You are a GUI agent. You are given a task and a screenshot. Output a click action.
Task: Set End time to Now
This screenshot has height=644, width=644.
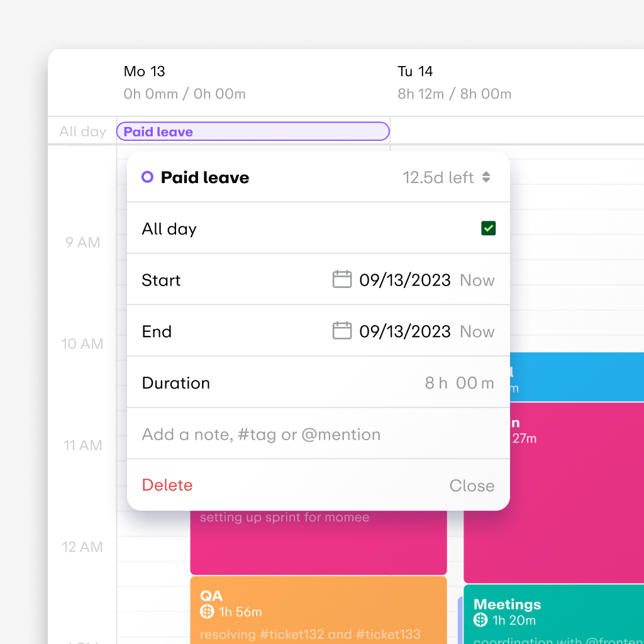477,332
